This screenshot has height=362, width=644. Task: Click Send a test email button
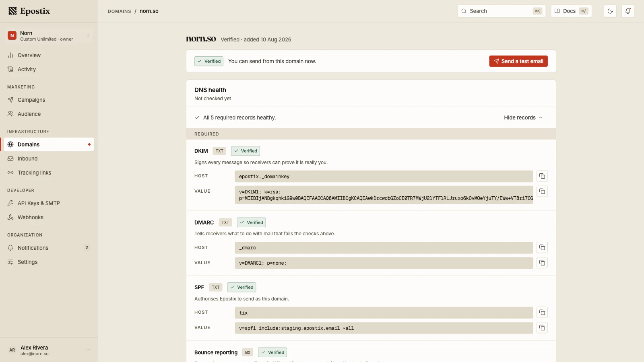[518, 61]
